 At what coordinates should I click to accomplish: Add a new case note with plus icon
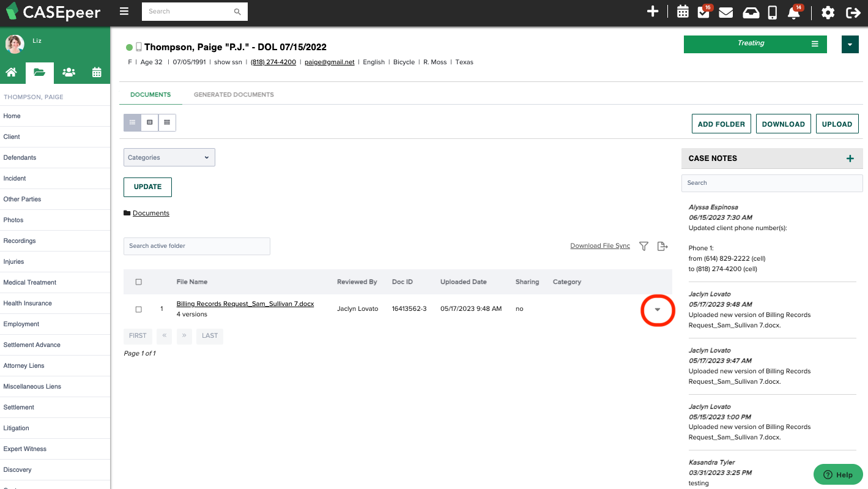(850, 159)
